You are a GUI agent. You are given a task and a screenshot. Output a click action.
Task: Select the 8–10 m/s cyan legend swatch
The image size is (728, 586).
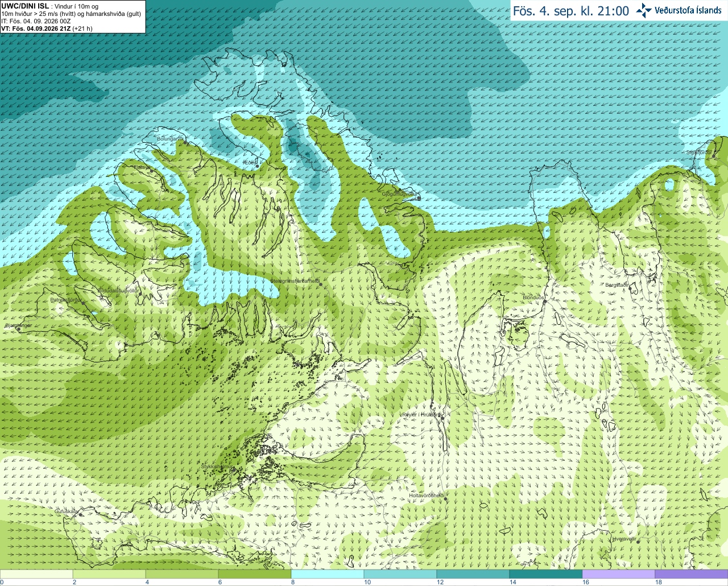coord(328,574)
